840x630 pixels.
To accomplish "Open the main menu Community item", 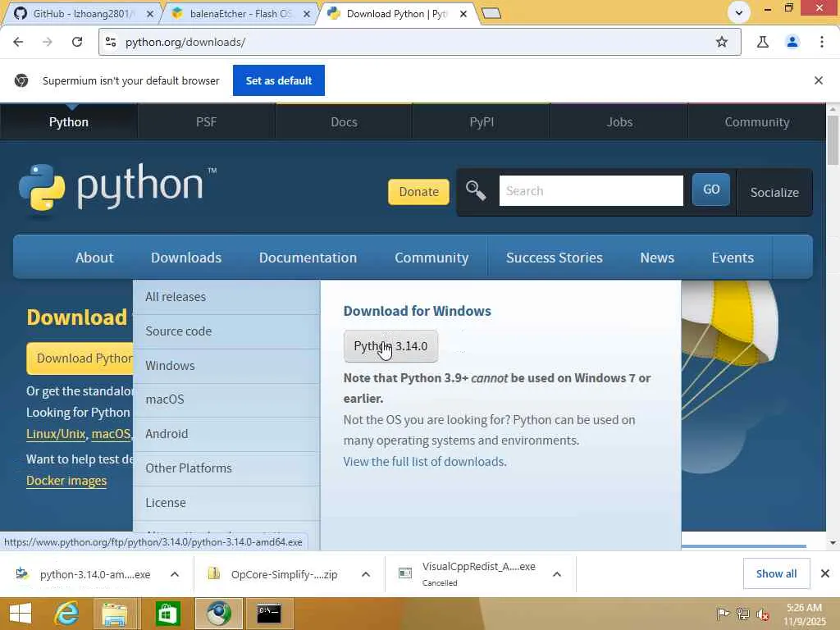I will tap(431, 258).
